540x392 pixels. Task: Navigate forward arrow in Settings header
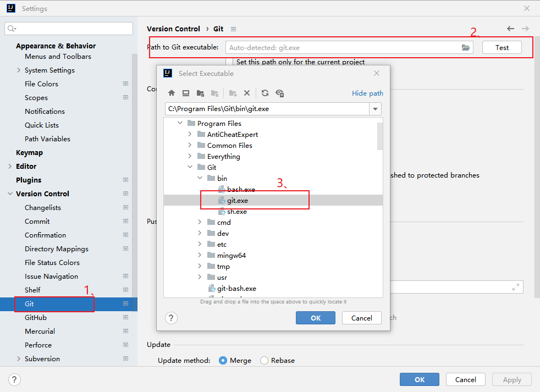click(525, 29)
